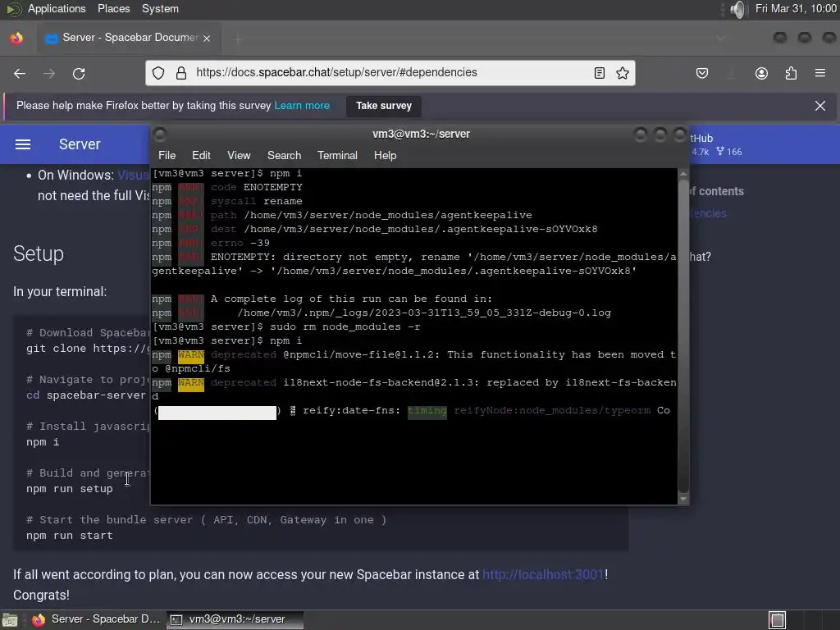Screen dimensions: 840x630
Task: Click the terminal vertical scrollbar
Action: click(683, 336)
